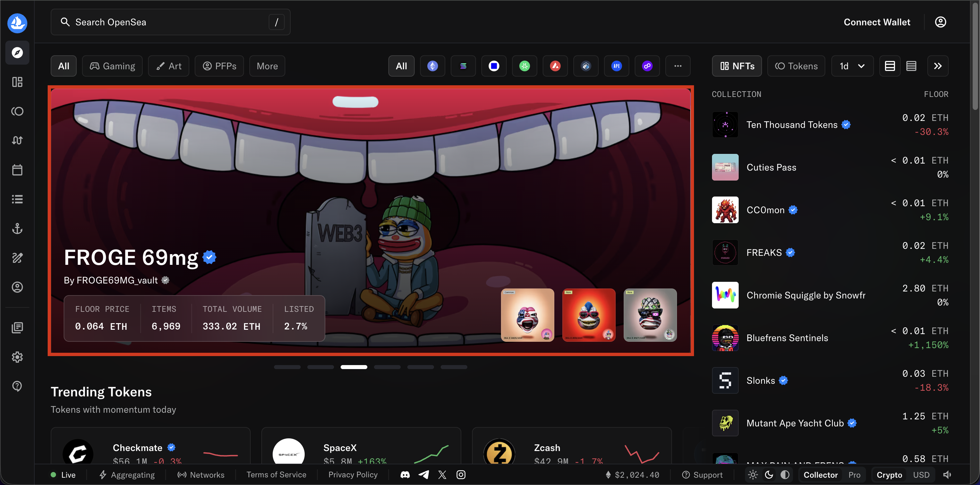Screen dimensions: 980x485
Task: Switch to comfortable list density view
Action: [889, 66]
